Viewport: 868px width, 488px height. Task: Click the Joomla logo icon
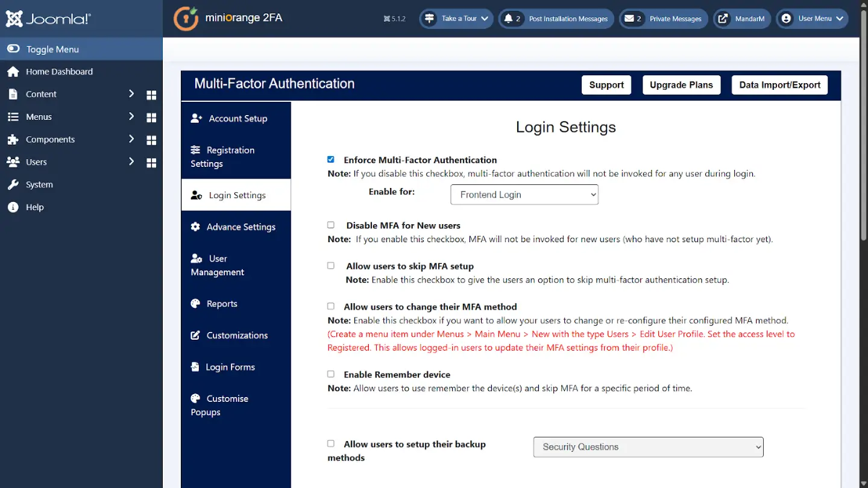pos(14,19)
